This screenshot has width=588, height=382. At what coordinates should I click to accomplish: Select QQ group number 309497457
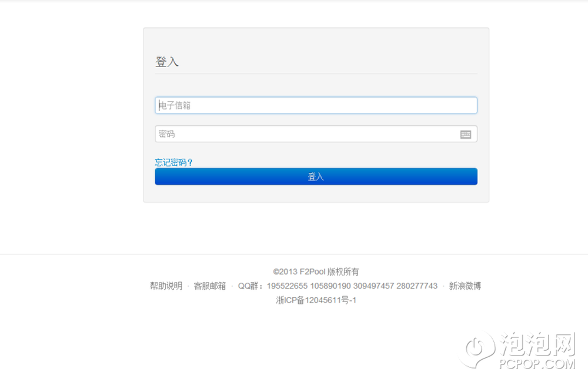(373, 286)
